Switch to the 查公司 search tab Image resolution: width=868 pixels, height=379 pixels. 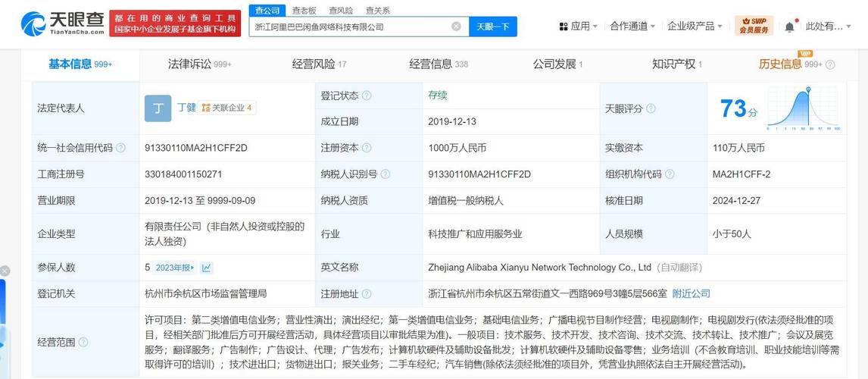pos(267,11)
